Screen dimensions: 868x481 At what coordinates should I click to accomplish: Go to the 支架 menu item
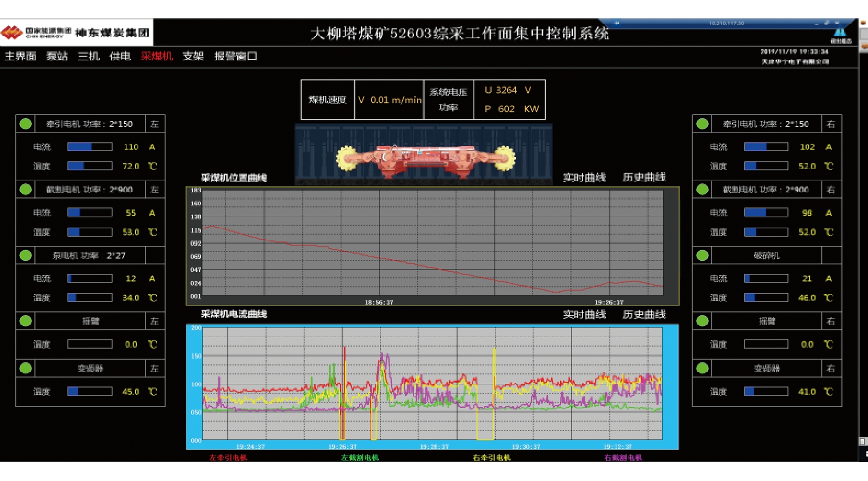click(193, 56)
